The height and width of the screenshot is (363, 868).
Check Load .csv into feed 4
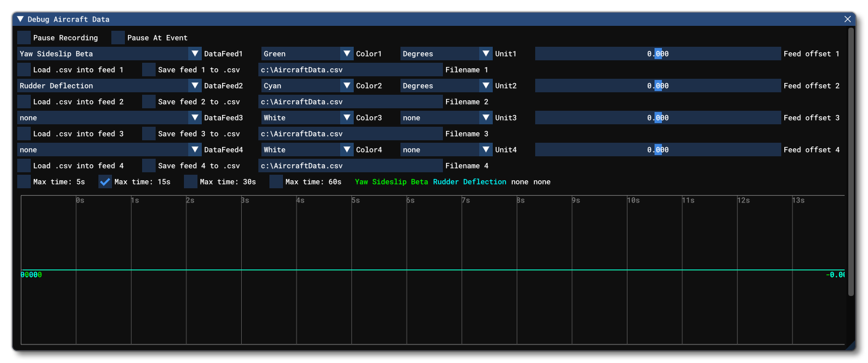(24, 166)
